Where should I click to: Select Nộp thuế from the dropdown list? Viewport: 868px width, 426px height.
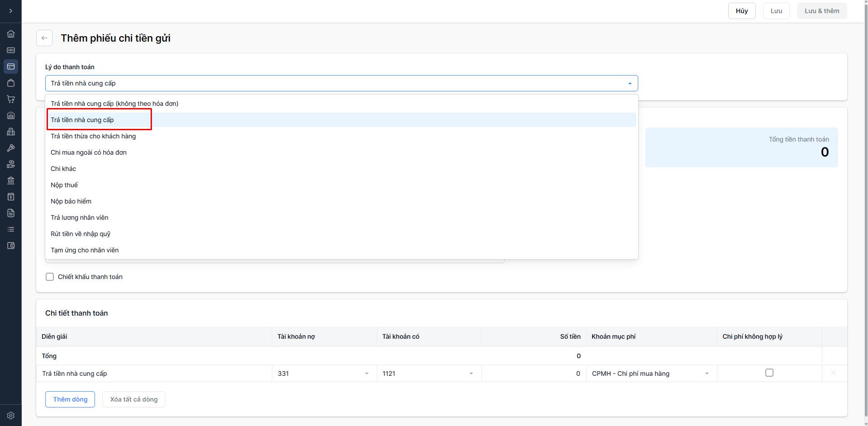tap(64, 185)
